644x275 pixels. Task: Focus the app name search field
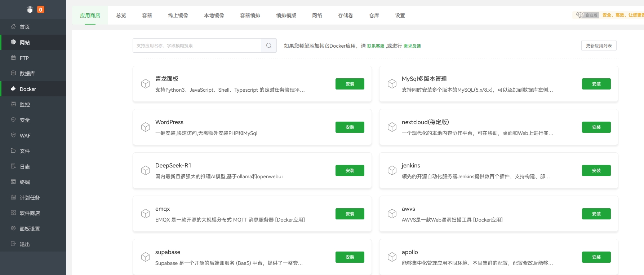[197, 45]
